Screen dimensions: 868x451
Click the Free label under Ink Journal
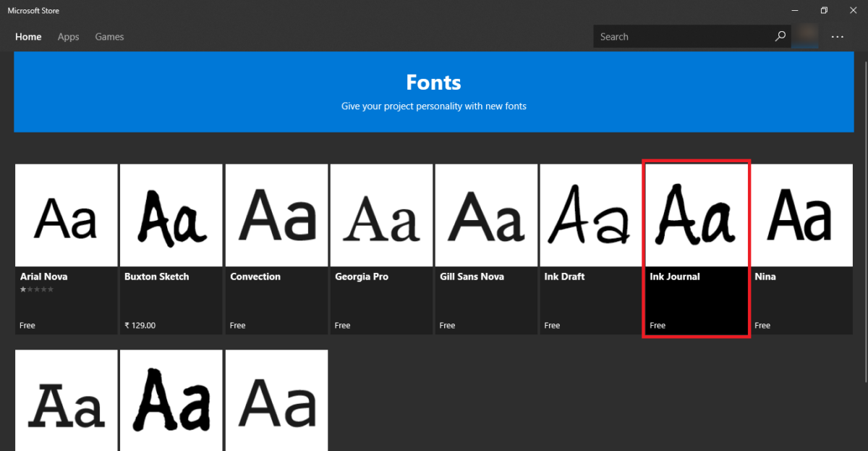point(657,325)
